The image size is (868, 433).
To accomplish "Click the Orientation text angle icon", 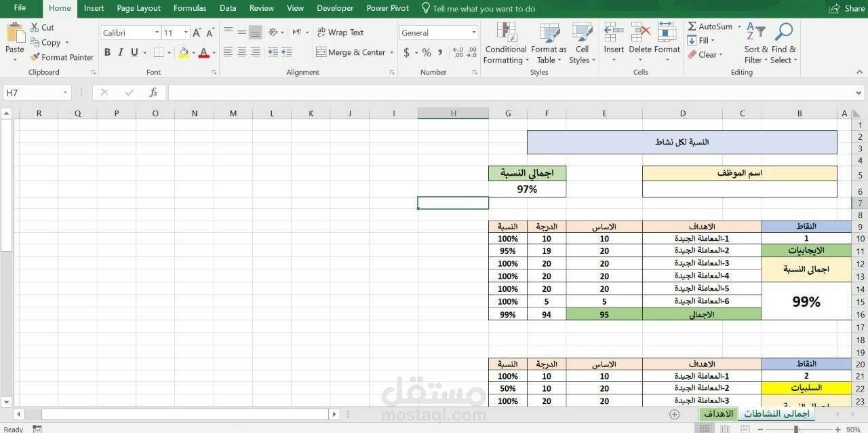I will click(273, 32).
